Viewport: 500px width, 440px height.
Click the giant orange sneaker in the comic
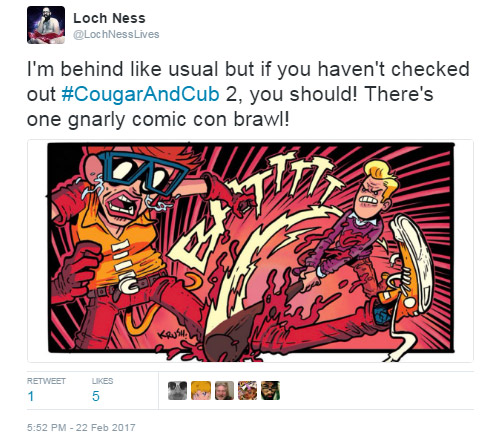(x=408, y=267)
